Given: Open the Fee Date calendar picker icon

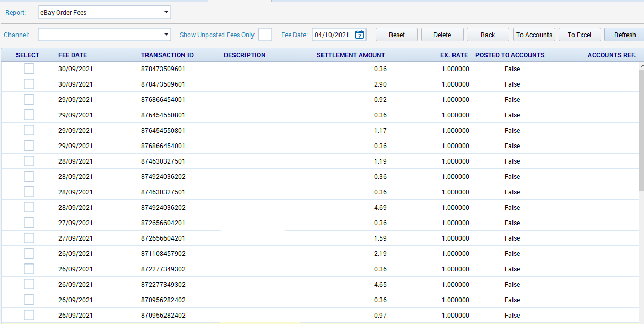Looking at the screenshot, I should [x=360, y=35].
